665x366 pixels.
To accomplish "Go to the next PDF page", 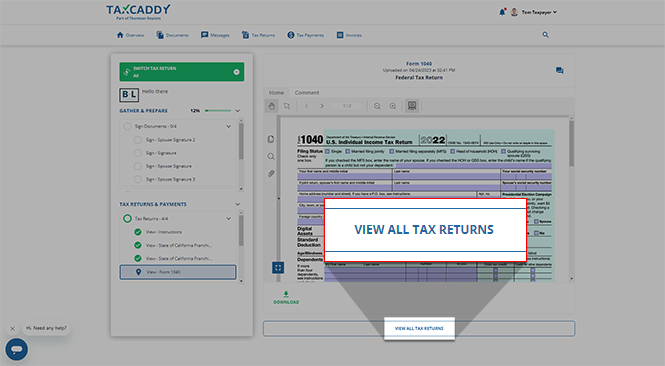I will click(322, 106).
